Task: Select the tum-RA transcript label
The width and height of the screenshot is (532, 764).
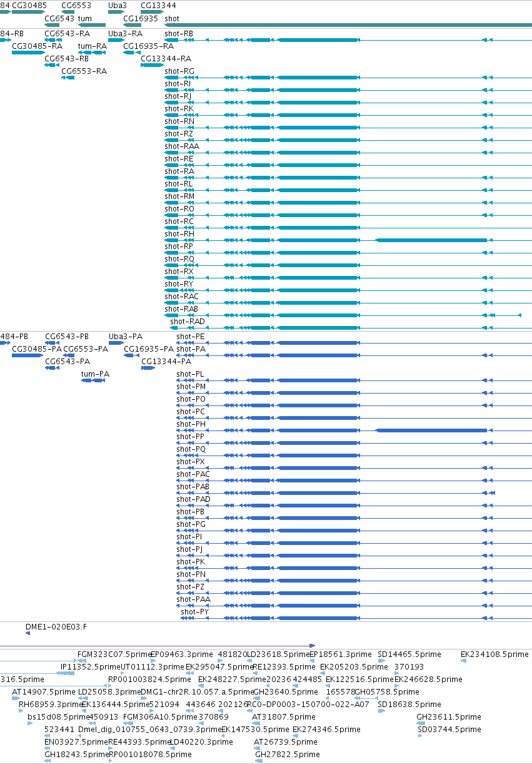Action: tap(93, 46)
